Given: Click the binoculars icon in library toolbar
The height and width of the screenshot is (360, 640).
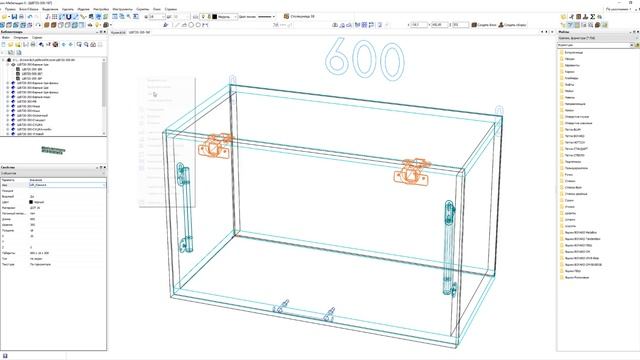Looking at the screenshot, I should click(93, 44).
